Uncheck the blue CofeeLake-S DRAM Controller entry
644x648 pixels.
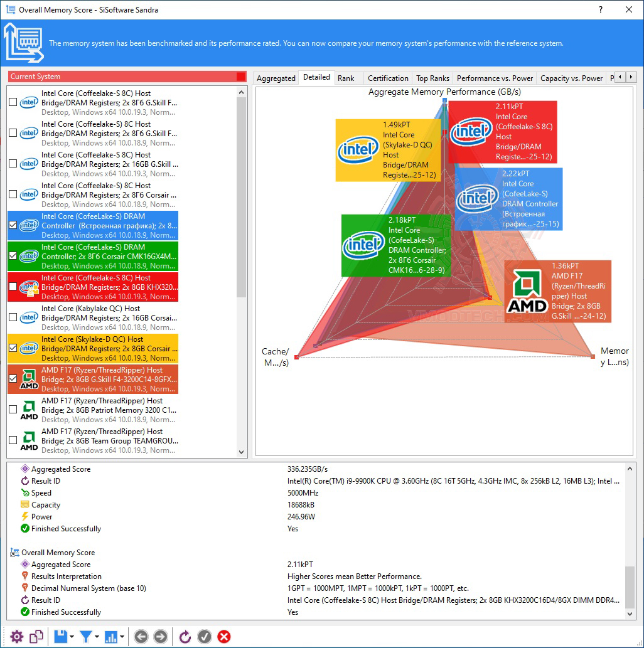point(13,225)
